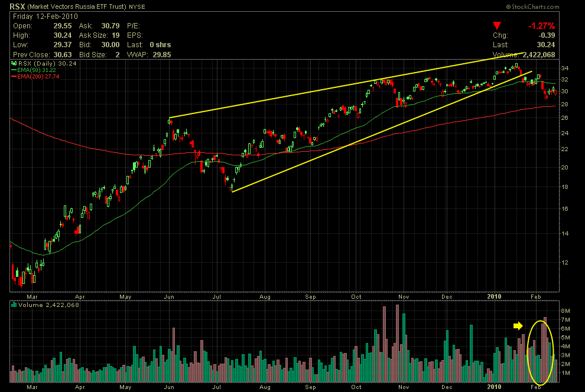Click the Jun label under the price chart
Image resolution: width=585 pixels, height=392 pixels.
169,296
